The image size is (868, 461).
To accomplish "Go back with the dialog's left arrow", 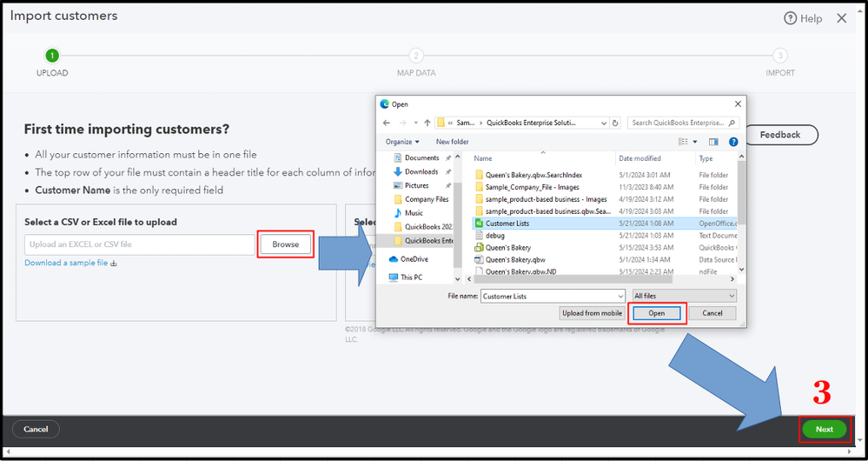I will (x=387, y=123).
